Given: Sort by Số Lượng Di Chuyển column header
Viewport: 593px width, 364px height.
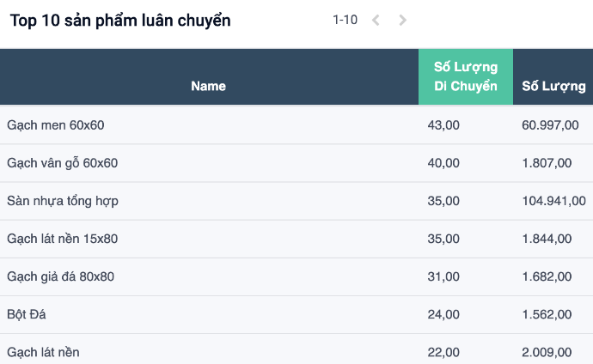Looking at the screenshot, I should click(x=466, y=76).
